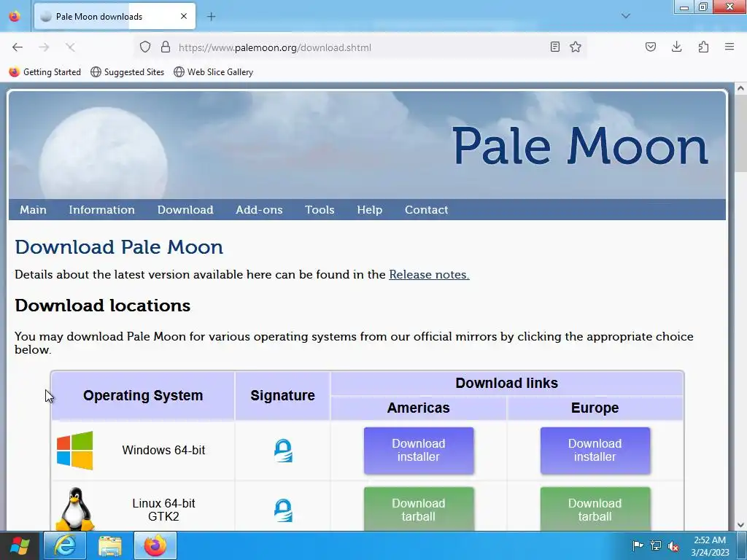Open Windows Explorer from taskbar
Image resolution: width=747 pixels, height=560 pixels.
coord(110,545)
